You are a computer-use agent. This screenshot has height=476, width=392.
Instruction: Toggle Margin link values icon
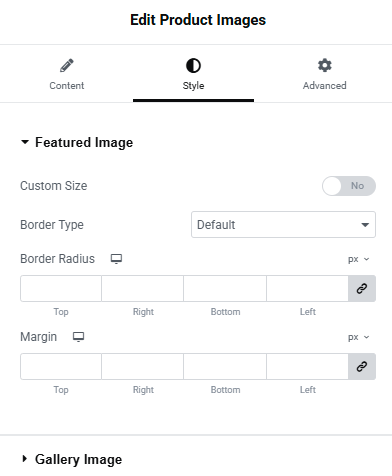coord(362,366)
